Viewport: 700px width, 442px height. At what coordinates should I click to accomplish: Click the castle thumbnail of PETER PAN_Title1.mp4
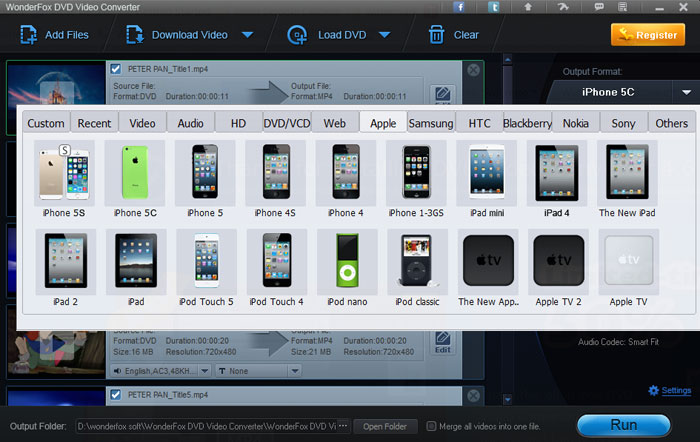click(x=57, y=84)
